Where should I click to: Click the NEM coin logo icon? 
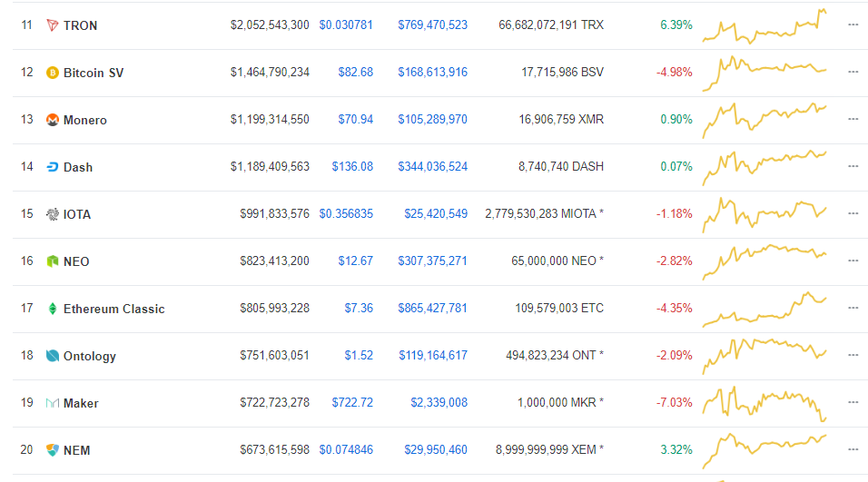(x=52, y=450)
